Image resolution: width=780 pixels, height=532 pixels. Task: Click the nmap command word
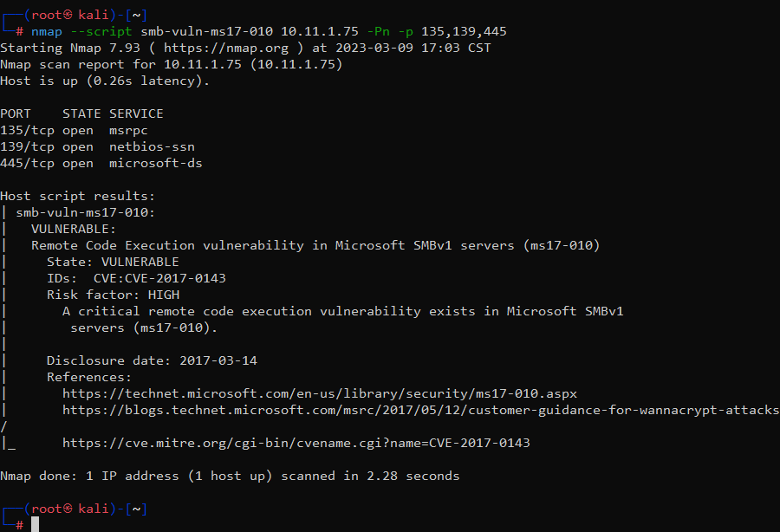47,31
